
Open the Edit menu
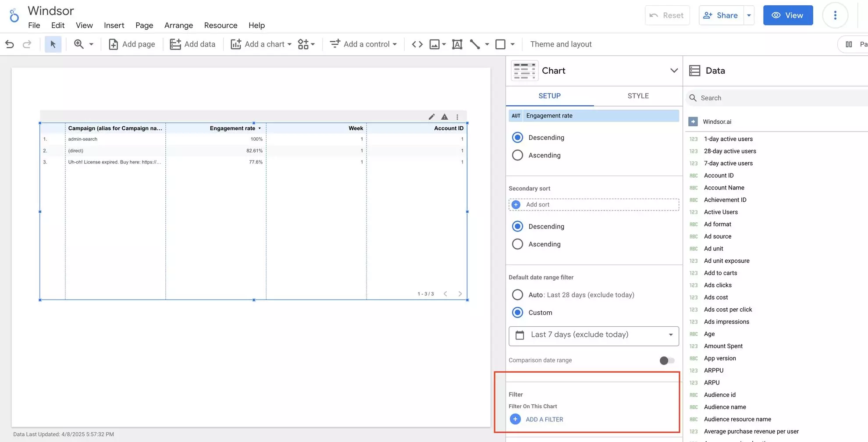coord(57,25)
